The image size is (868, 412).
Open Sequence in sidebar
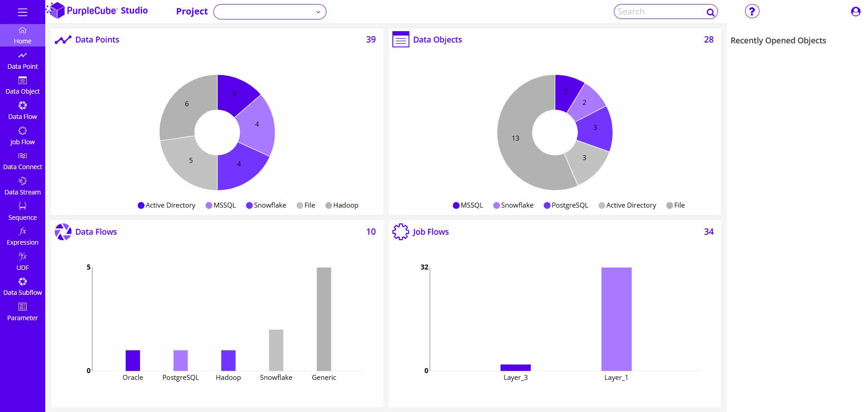(x=23, y=212)
